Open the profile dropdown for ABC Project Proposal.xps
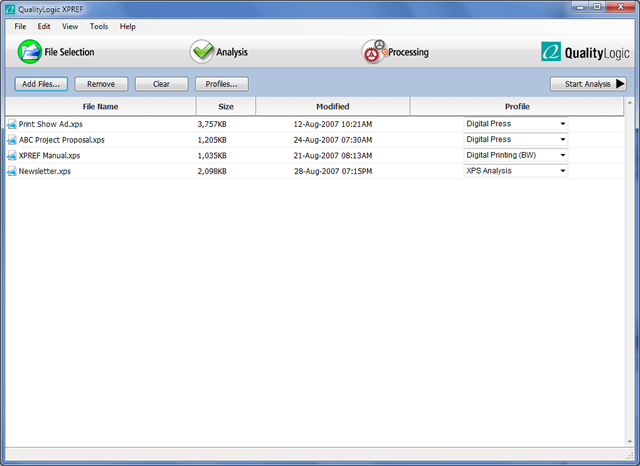640x466 pixels. click(x=516, y=140)
